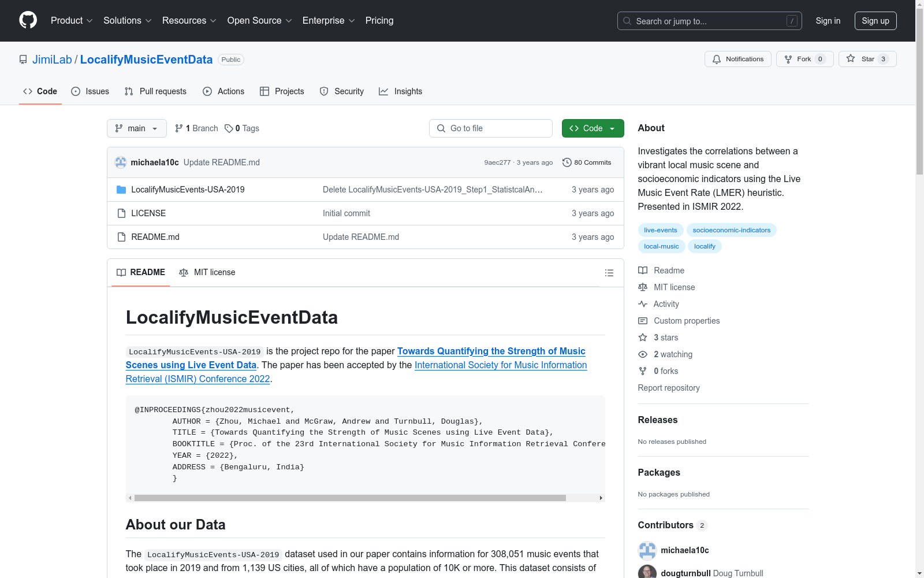Switch to the Actions tab
The width and height of the screenshot is (924, 578).
(223, 91)
